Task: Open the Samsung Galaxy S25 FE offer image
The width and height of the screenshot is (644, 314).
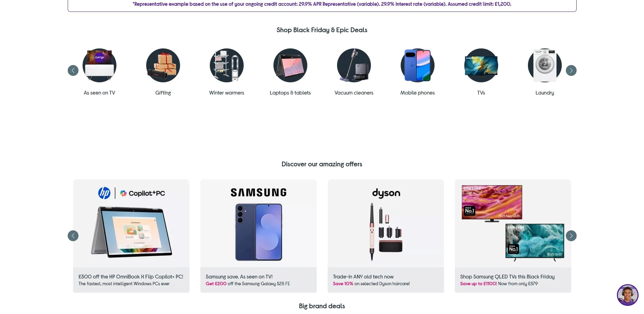Action: [x=259, y=224]
